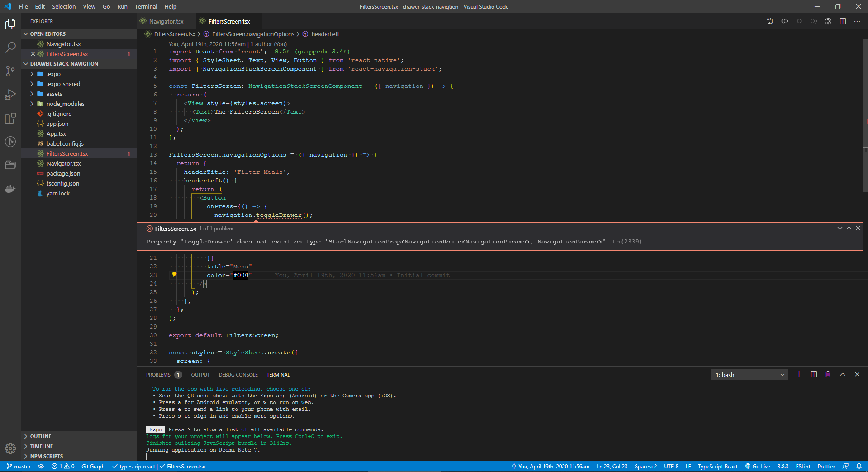
Task: Open the 1: bash terminal dropdown
Action: pyautogui.click(x=749, y=374)
